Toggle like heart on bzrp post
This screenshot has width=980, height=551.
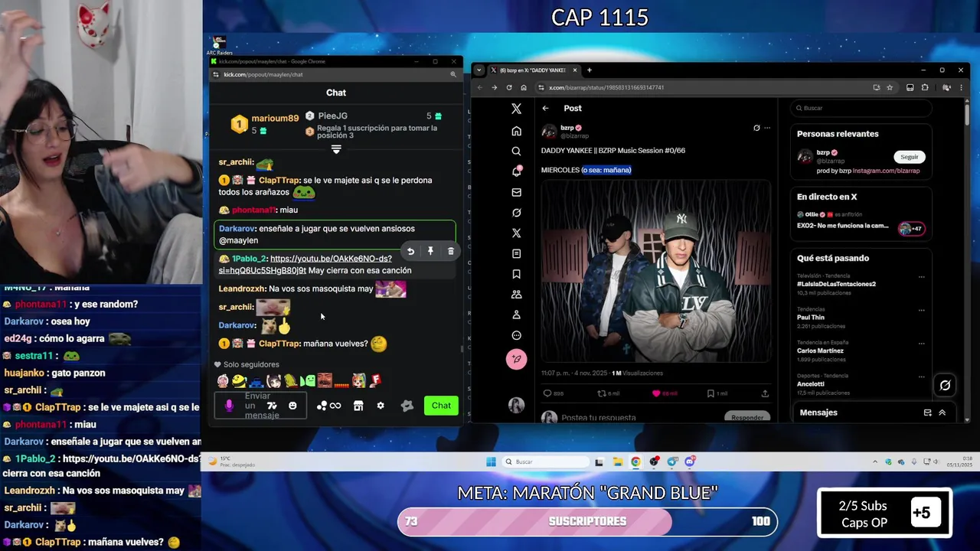point(656,393)
